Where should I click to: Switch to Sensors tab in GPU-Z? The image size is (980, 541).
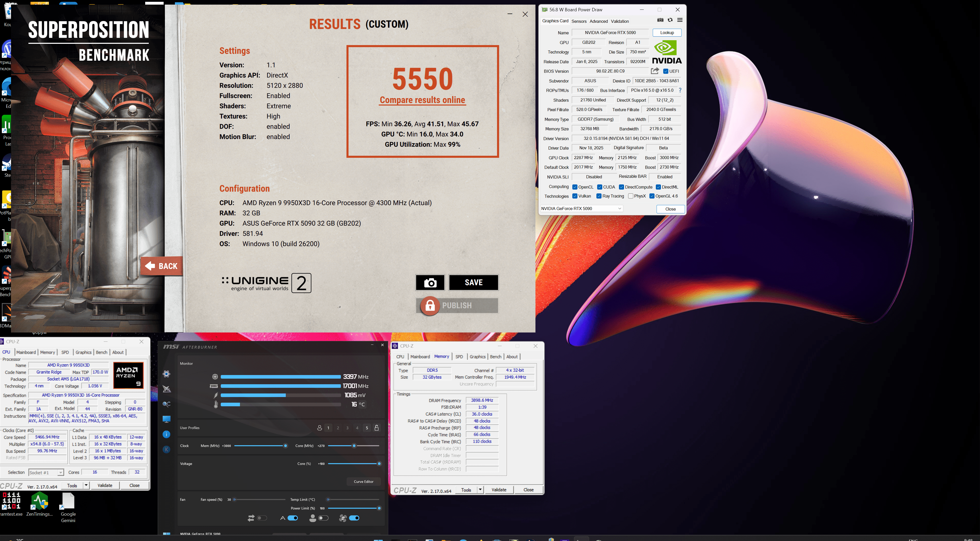(x=579, y=21)
